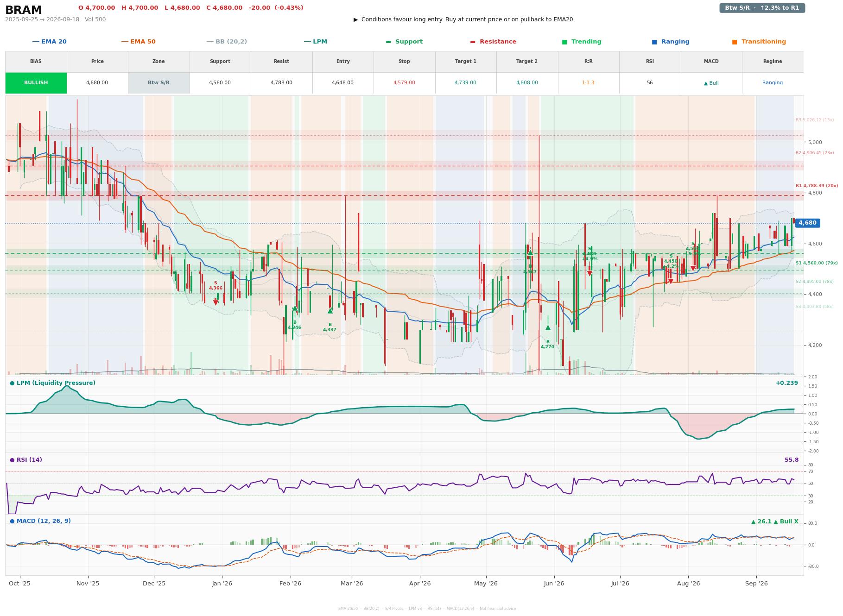Pick the orange Transitioning legend swatch
The height and width of the screenshot is (616, 843).
tap(735, 42)
